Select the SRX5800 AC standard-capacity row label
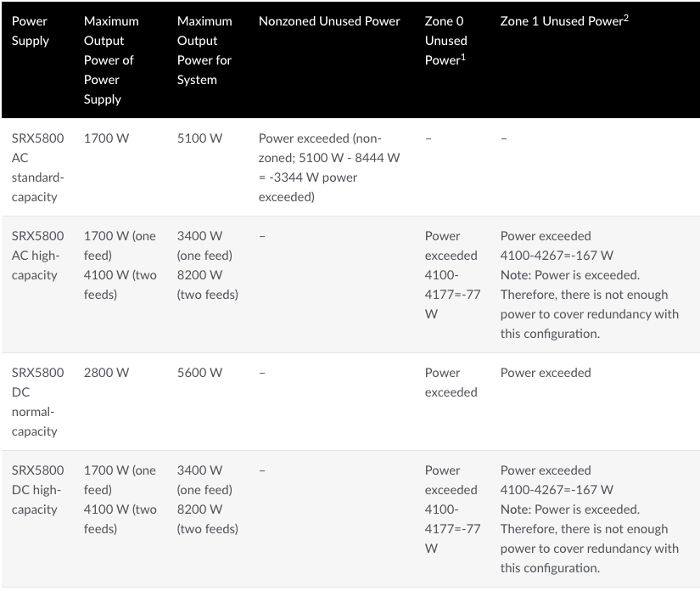This screenshot has height=591, width=700. [38, 167]
